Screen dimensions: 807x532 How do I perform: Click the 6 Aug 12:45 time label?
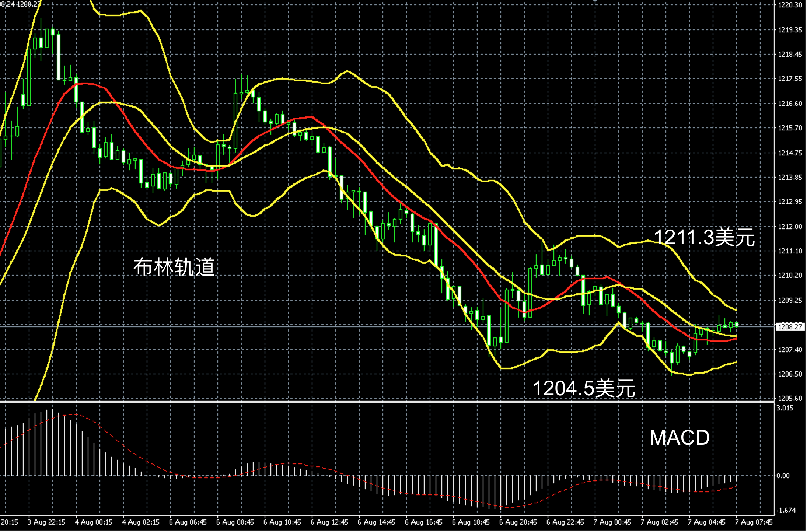point(329,522)
